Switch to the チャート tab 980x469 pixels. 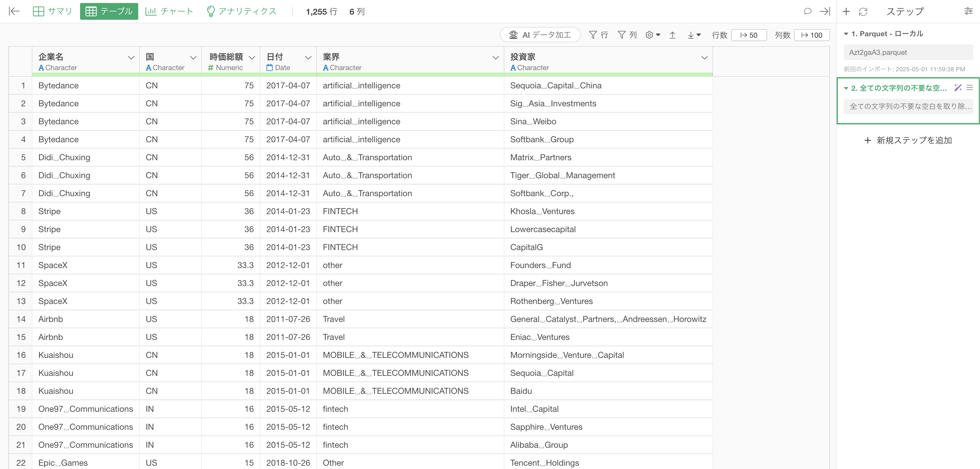tap(169, 11)
